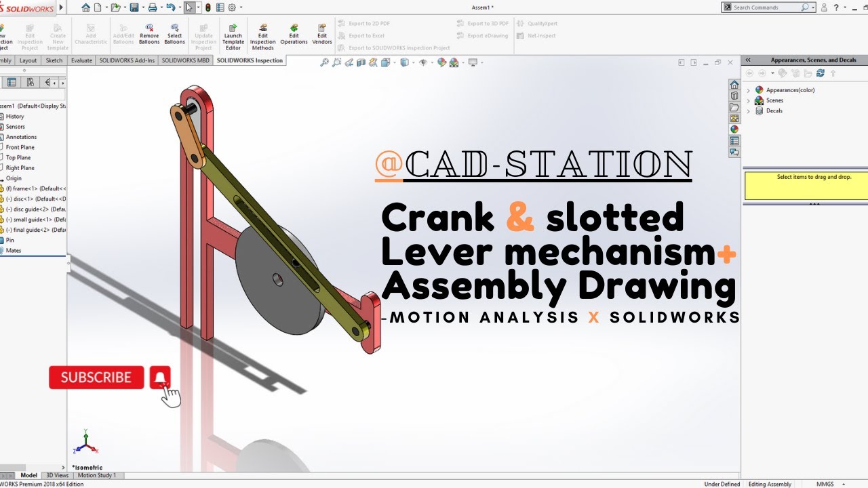Image resolution: width=868 pixels, height=488 pixels.
Task: Open the Design Library task pane tab
Action: (x=734, y=96)
